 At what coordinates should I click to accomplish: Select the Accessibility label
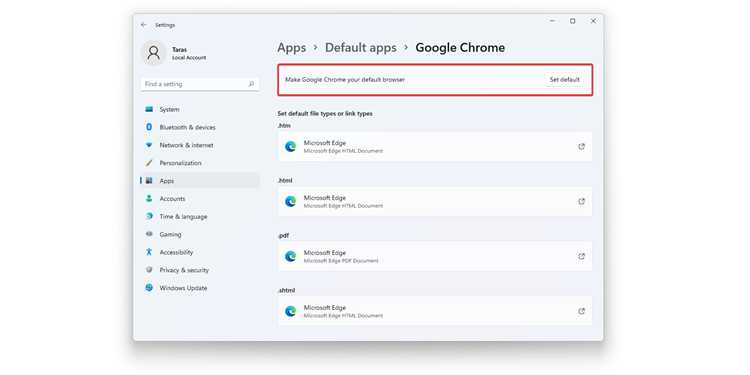click(x=176, y=252)
